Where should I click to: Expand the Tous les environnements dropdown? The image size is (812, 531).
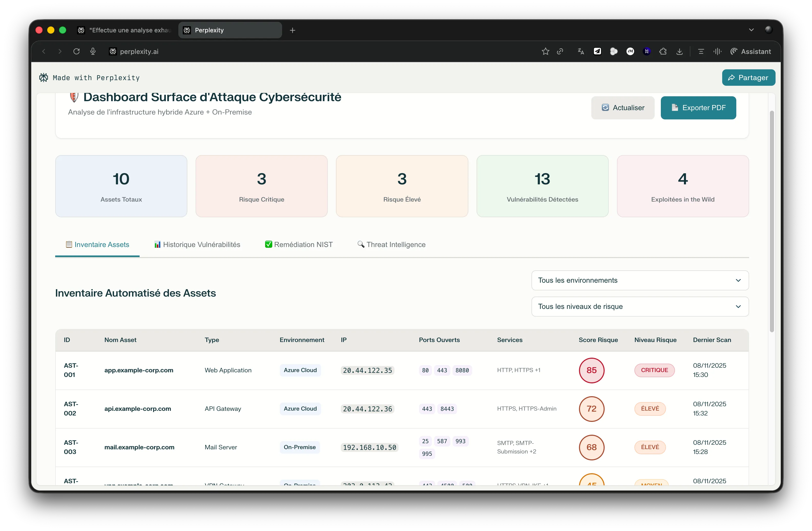[x=640, y=280]
